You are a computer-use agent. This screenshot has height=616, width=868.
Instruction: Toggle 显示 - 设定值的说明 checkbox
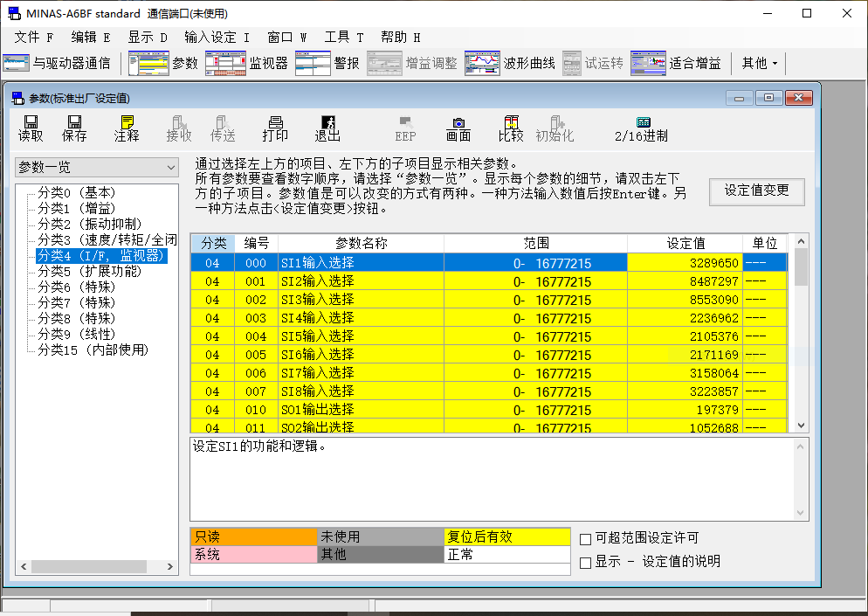click(x=586, y=562)
